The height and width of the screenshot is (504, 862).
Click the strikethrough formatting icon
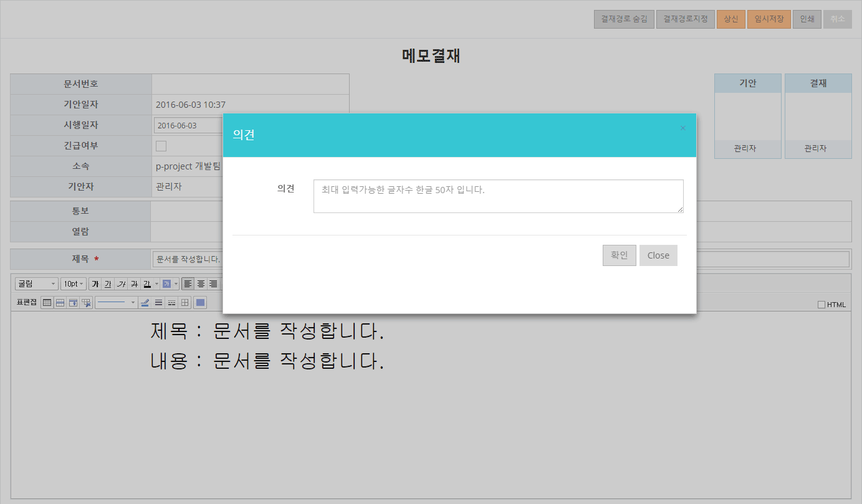(x=134, y=284)
